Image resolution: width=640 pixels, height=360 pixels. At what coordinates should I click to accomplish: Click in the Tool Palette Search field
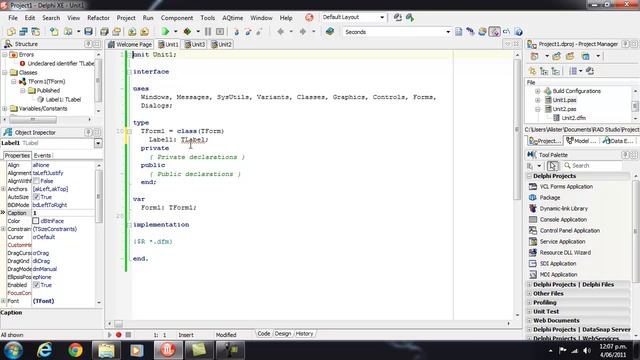592,166
